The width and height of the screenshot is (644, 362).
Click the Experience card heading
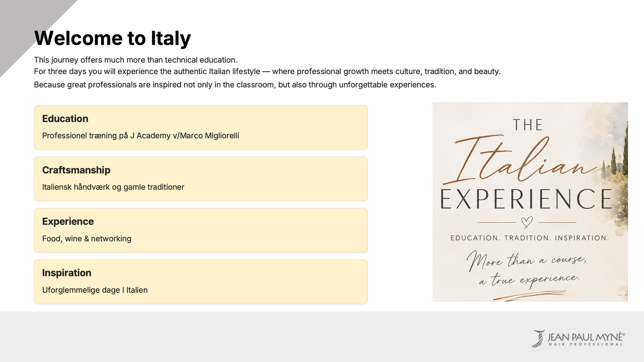point(68,221)
